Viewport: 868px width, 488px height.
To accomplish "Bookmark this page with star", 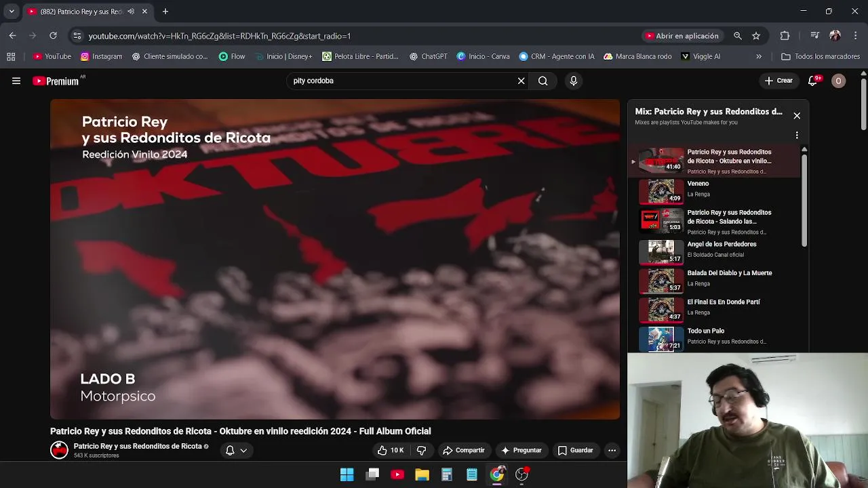I will point(756,36).
